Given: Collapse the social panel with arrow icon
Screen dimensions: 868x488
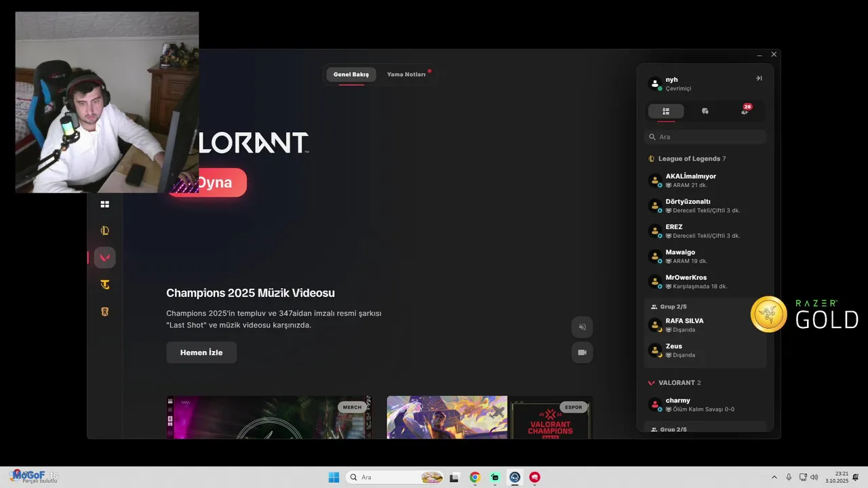Looking at the screenshot, I should pyautogui.click(x=759, y=79).
